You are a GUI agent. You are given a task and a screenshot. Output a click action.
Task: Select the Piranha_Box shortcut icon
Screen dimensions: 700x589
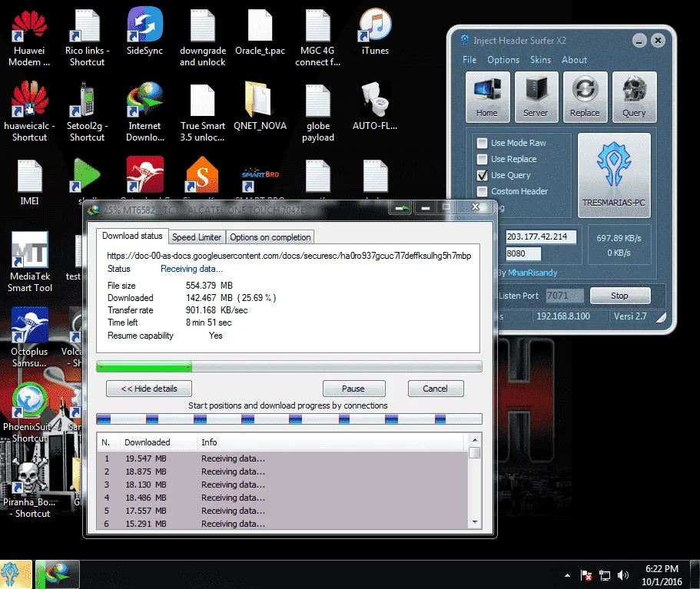29,488
